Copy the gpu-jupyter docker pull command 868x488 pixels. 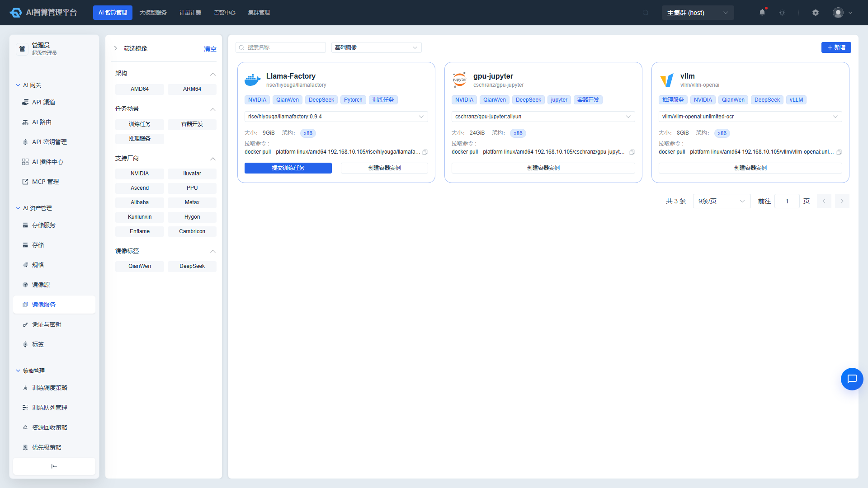[632, 152]
